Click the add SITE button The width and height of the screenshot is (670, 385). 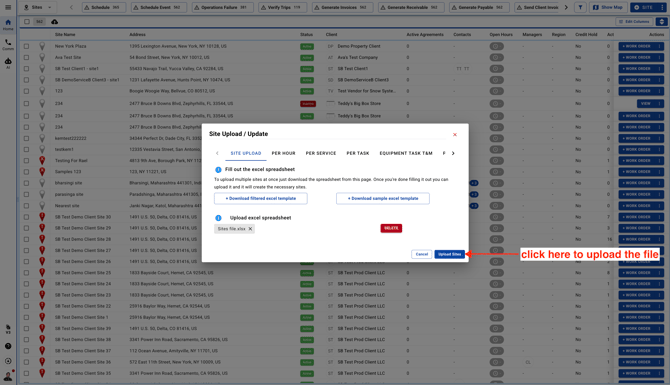tap(643, 7)
